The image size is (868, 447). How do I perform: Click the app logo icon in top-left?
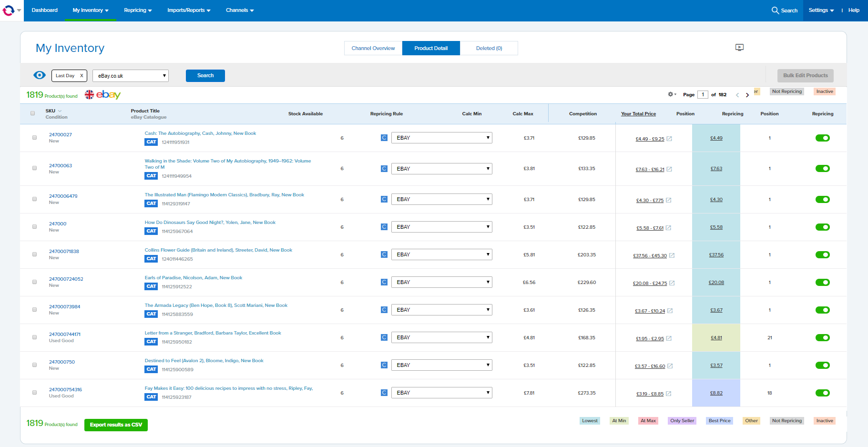click(x=9, y=10)
